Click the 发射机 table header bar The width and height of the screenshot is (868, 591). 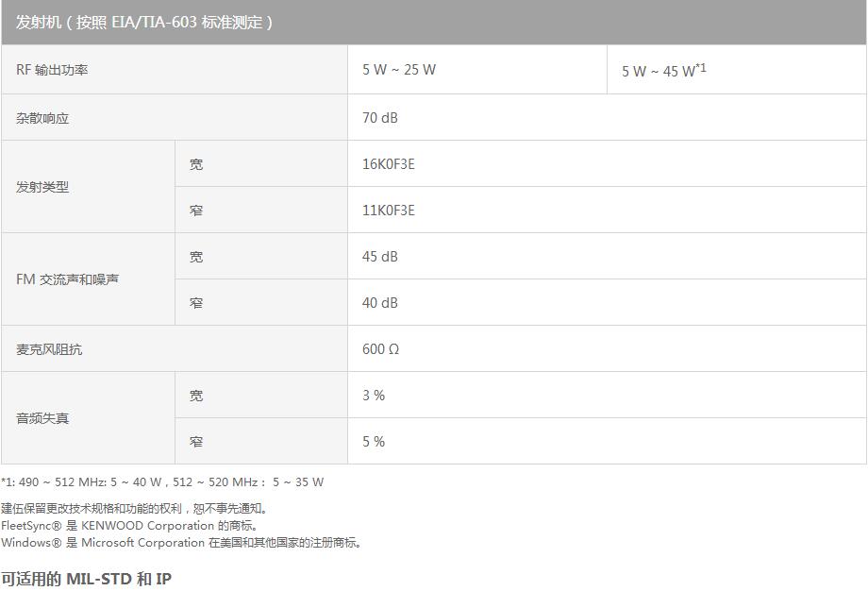point(434,22)
